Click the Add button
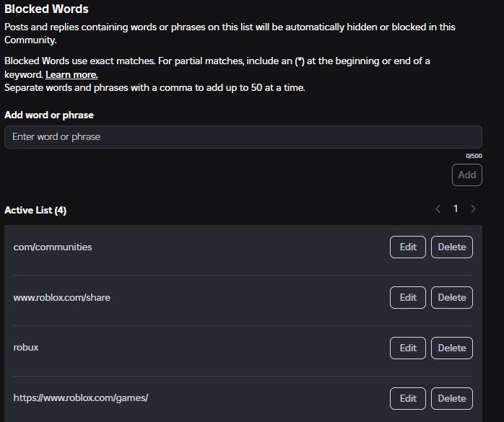 pyautogui.click(x=467, y=175)
